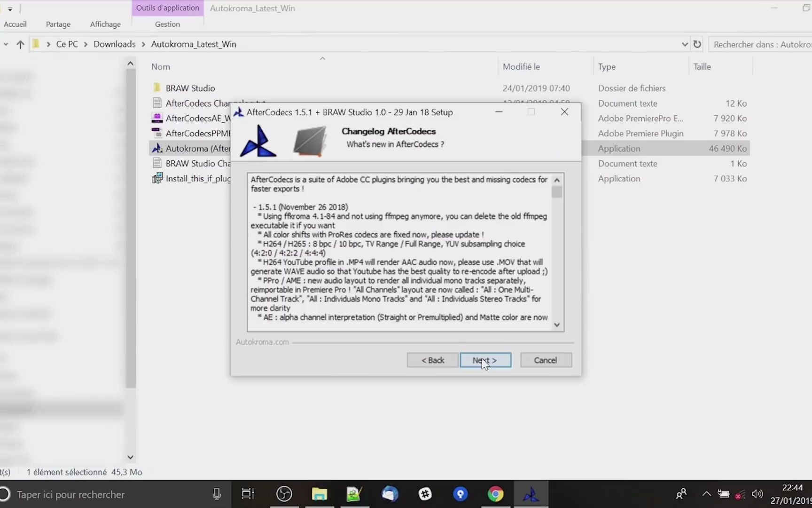Open the Partage ribbon tab

pos(58,24)
